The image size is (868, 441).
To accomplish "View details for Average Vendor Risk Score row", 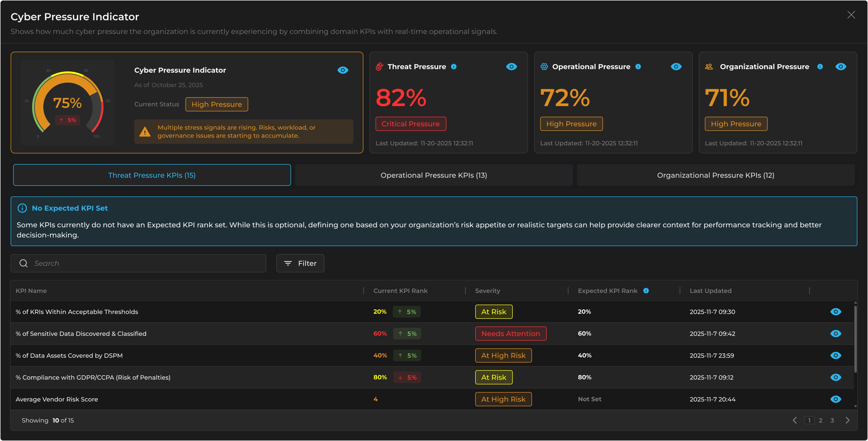I will (x=836, y=399).
